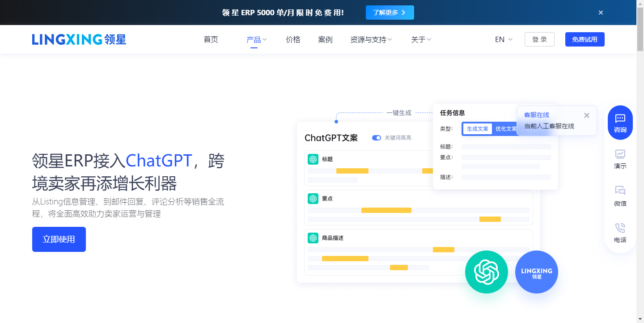Click the 客服在线 title text

[x=537, y=115]
